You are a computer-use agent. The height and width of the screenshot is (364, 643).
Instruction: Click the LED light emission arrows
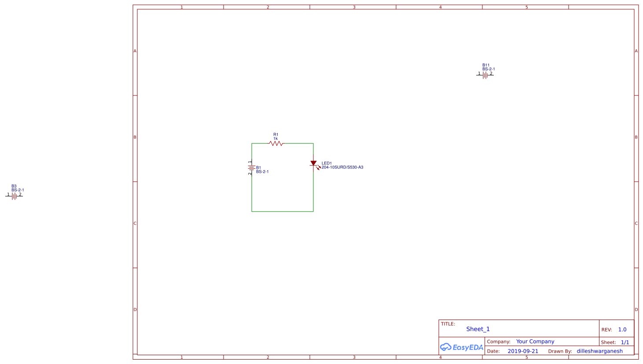[x=318, y=167]
